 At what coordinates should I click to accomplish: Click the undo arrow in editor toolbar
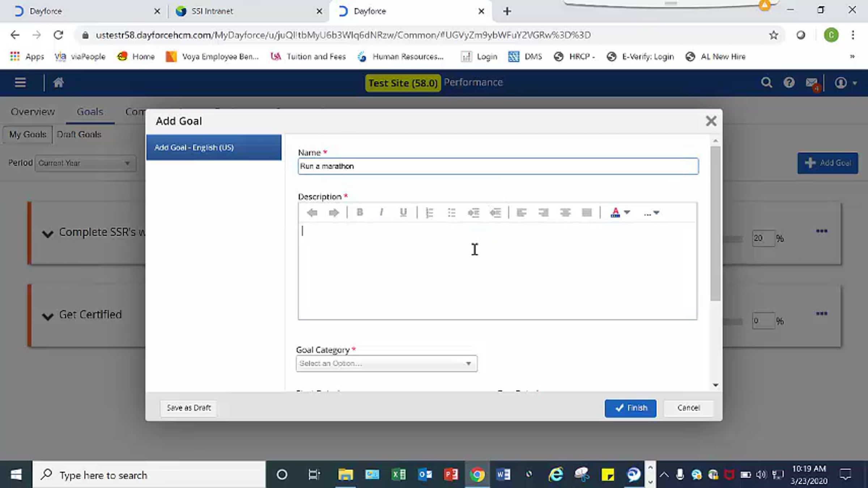pyautogui.click(x=312, y=212)
